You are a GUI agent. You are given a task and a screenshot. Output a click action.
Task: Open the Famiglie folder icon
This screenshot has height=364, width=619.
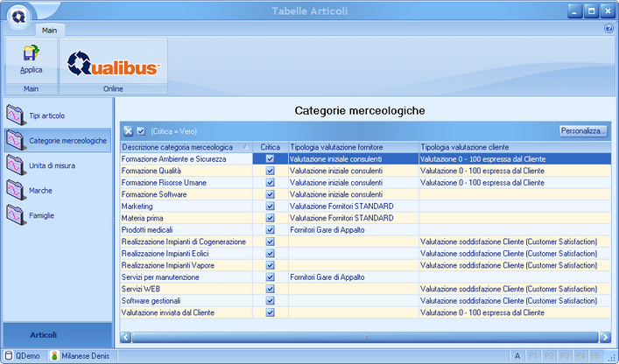16,215
